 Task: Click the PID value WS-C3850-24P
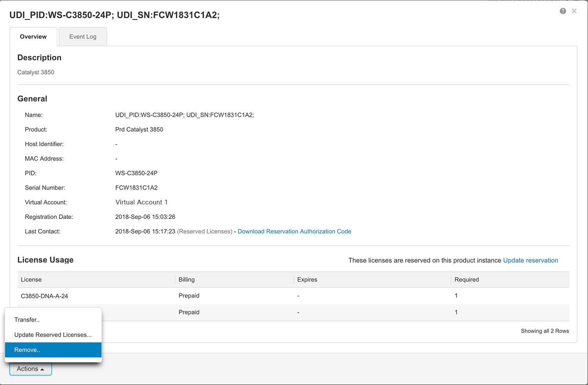(136, 173)
